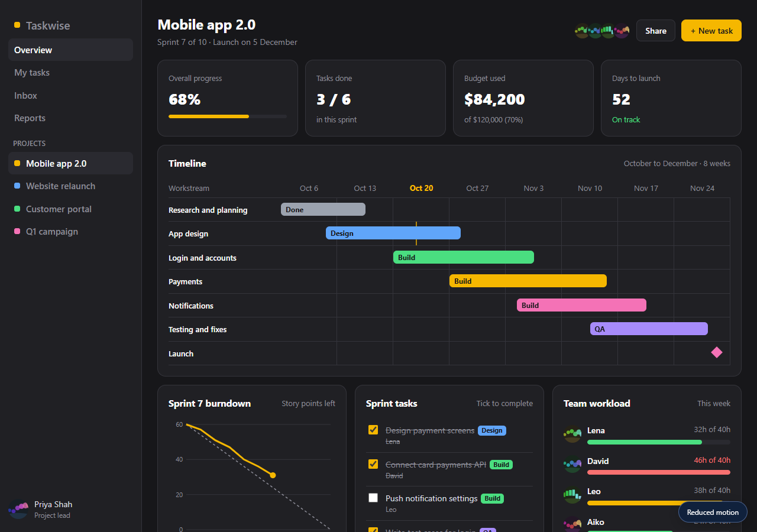This screenshot has height=532, width=757.
Task: Untick the Connect card payments API checkbox
Action: click(x=373, y=464)
